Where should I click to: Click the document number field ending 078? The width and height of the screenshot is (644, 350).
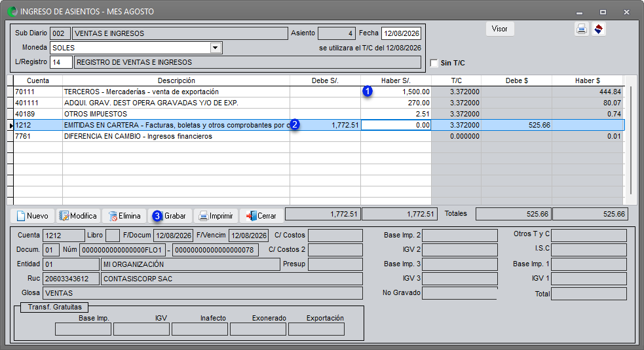pos(216,250)
